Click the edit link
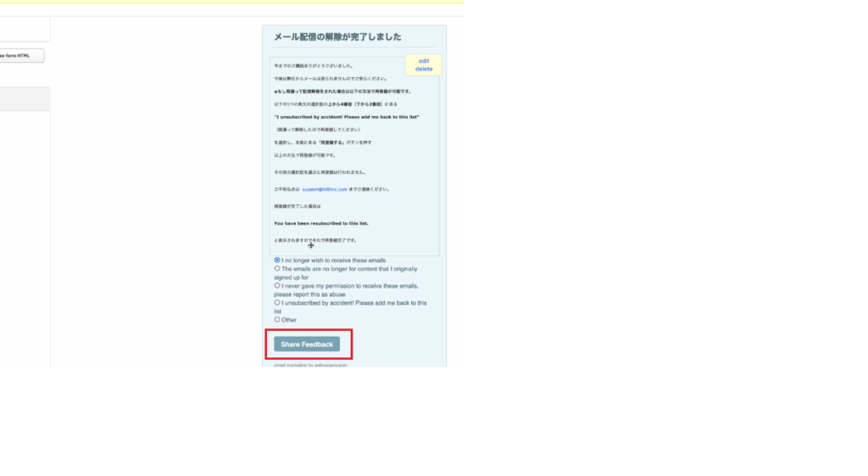The image size is (868, 476). coord(424,61)
